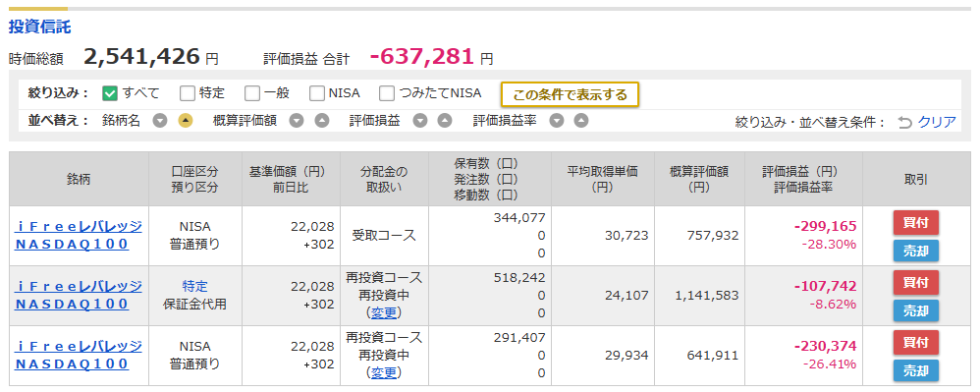Tick the NISA filter checkbox

coord(317,93)
